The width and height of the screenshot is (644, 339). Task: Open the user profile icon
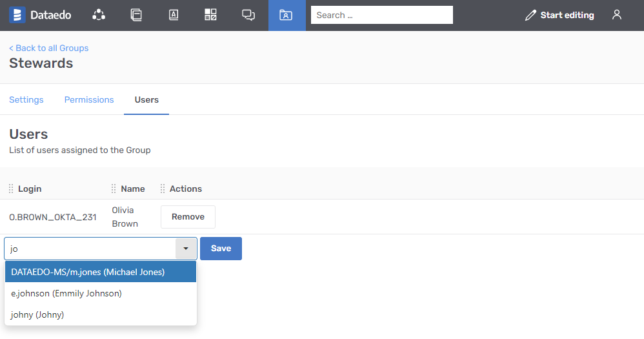[x=617, y=15]
